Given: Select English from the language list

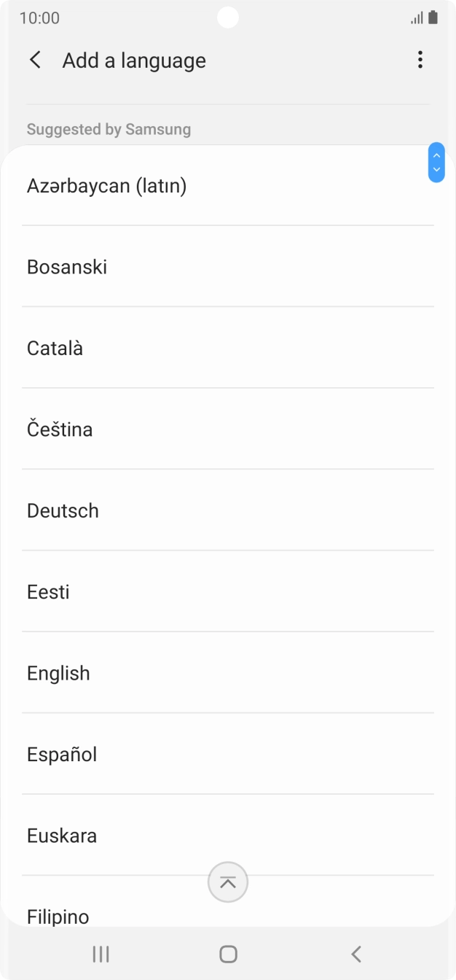Looking at the screenshot, I should pyautogui.click(x=58, y=673).
